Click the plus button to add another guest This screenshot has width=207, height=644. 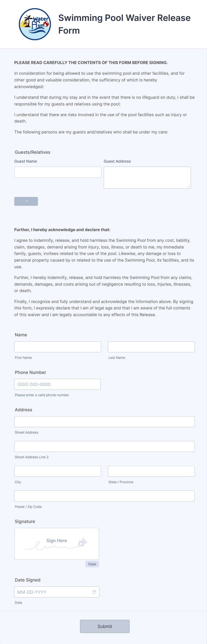pos(26,201)
